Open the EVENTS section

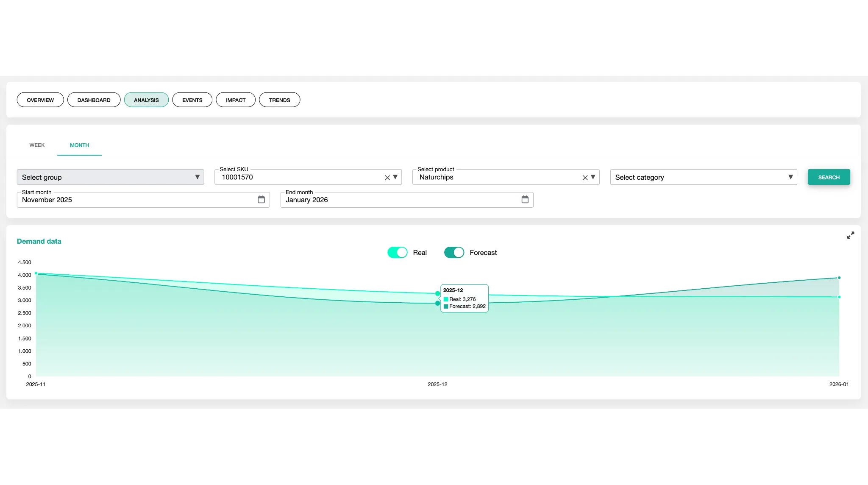coord(192,100)
